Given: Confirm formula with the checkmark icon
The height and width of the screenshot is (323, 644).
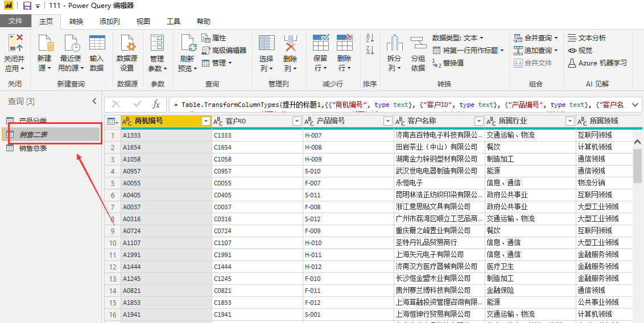Looking at the screenshot, I should tap(137, 105).
